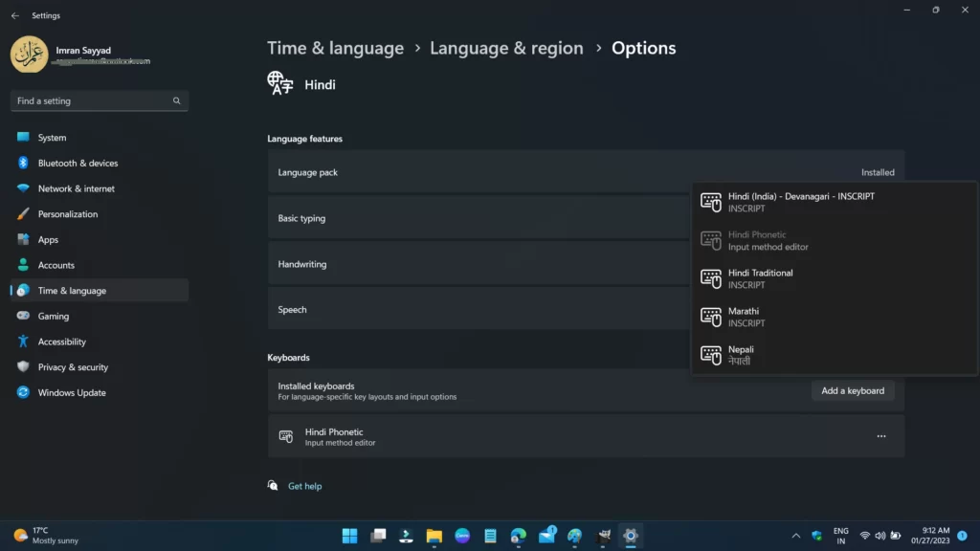Open Personalization settings
The height and width of the screenshot is (551, 980).
pos(100,213)
